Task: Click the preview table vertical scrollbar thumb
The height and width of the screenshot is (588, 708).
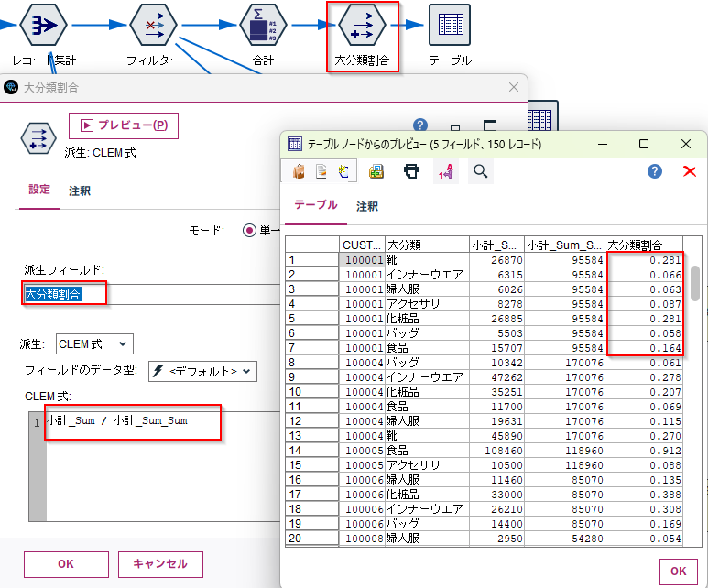Action: pos(696,283)
